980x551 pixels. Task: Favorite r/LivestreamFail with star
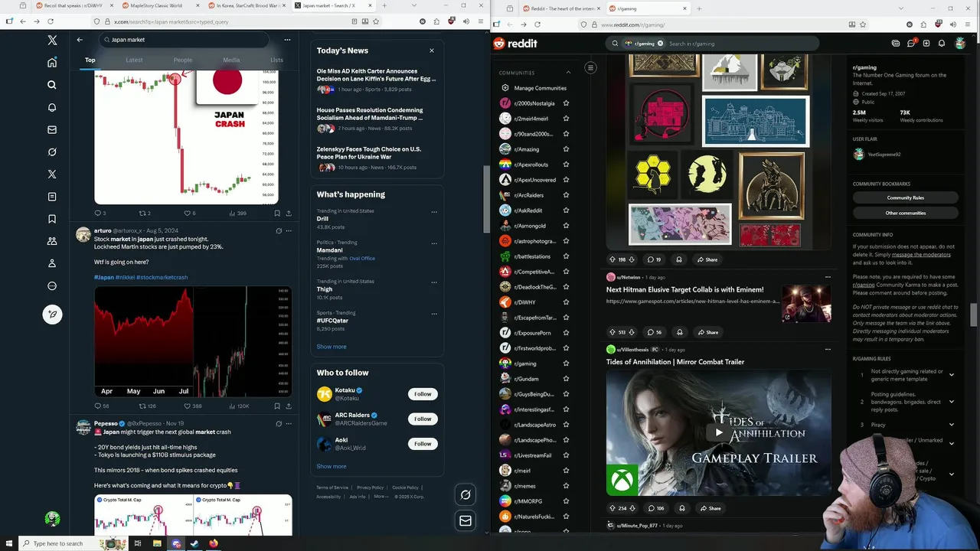[x=566, y=455]
